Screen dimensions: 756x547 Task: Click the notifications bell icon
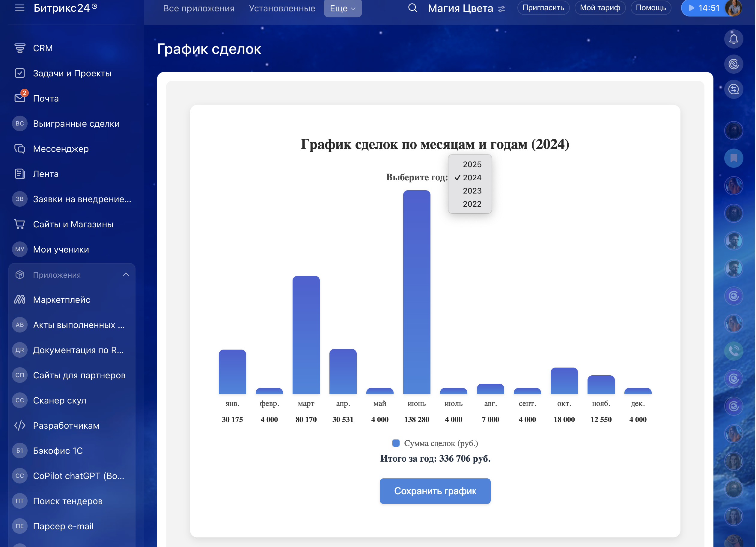click(733, 39)
